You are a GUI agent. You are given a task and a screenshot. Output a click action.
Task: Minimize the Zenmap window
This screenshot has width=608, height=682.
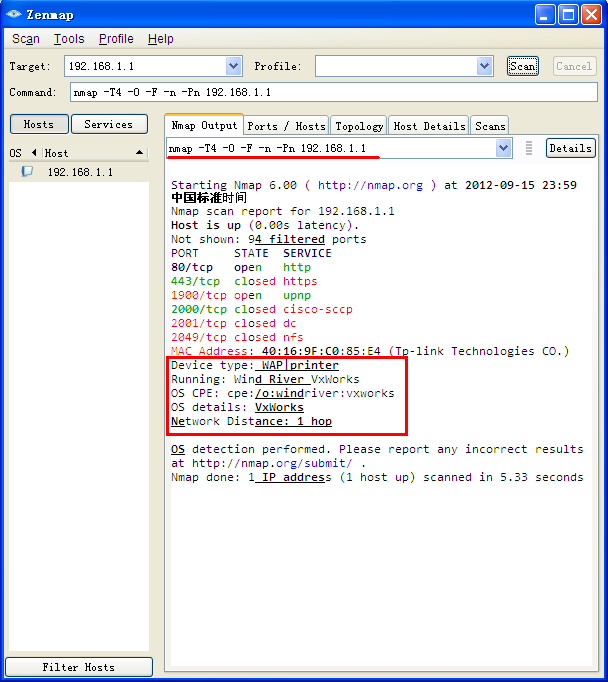coord(544,14)
